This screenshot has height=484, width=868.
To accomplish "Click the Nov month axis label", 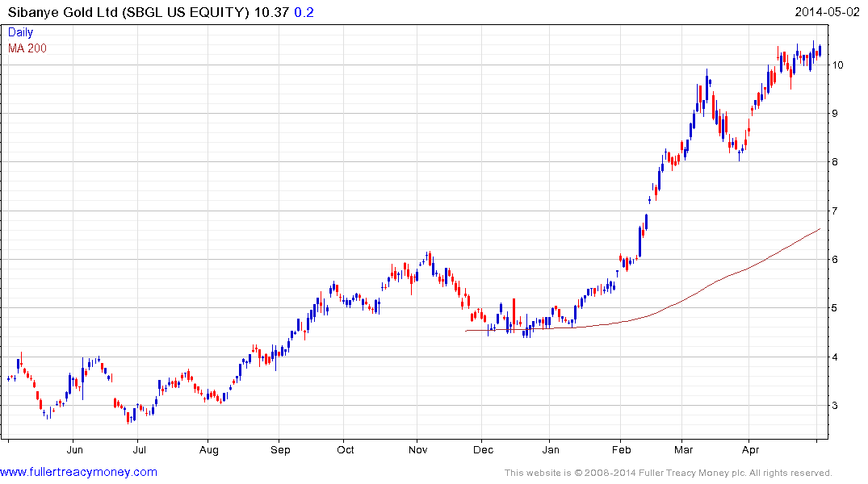I will 418,449.
